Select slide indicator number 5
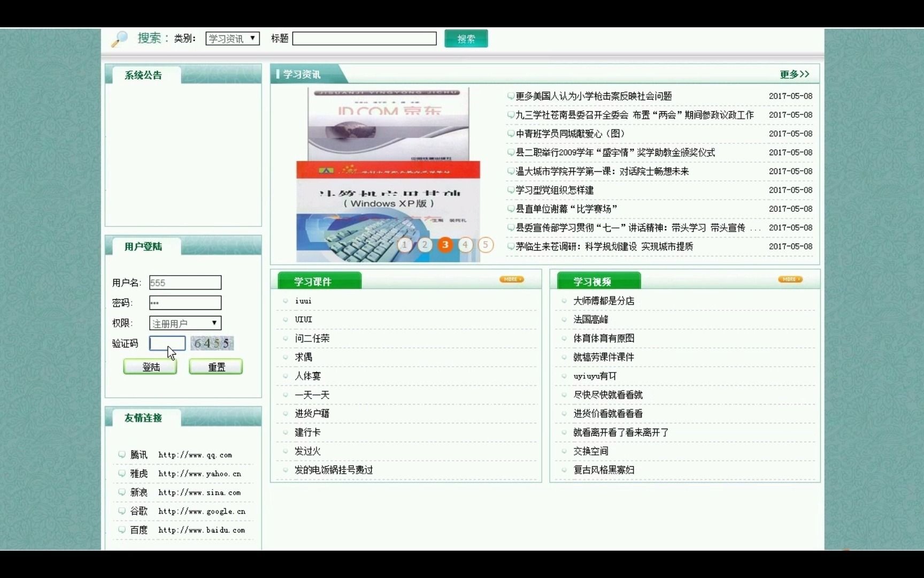The width and height of the screenshot is (924, 578). point(486,245)
